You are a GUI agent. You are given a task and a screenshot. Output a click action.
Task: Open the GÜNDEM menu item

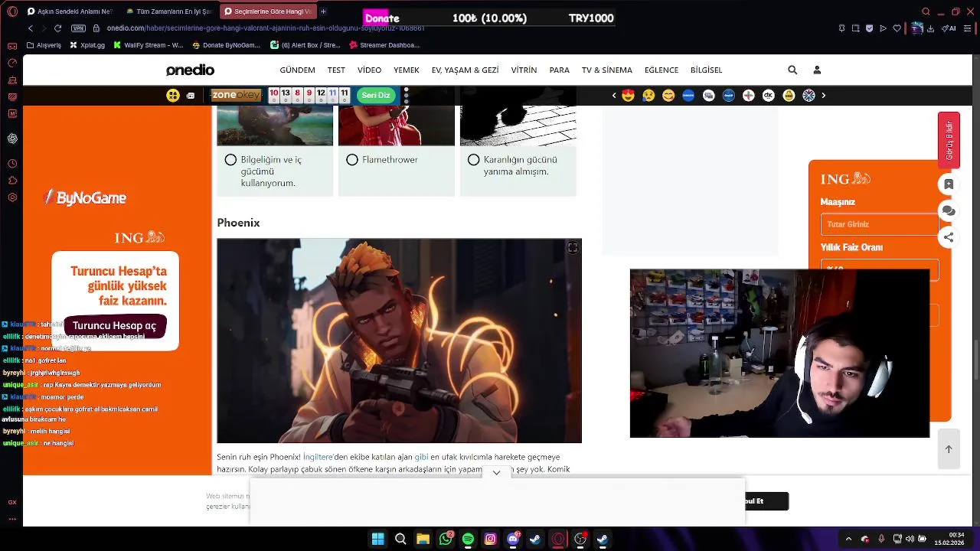[x=297, y=70]
